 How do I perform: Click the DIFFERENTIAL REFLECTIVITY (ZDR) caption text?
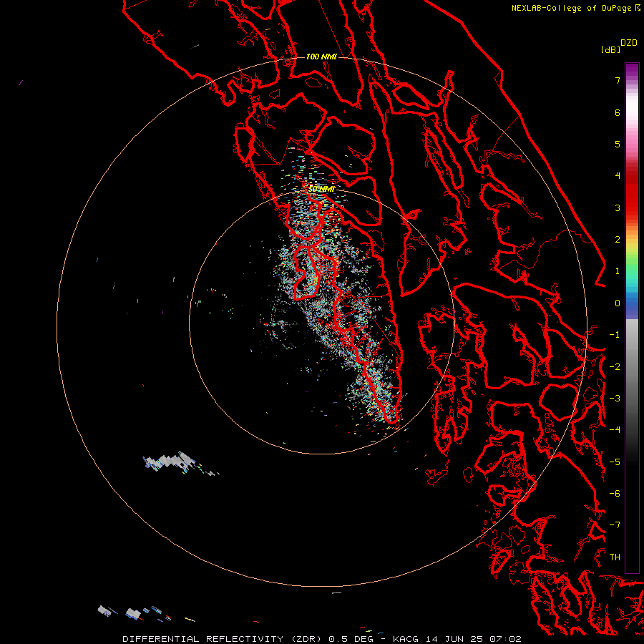point(222,639)
